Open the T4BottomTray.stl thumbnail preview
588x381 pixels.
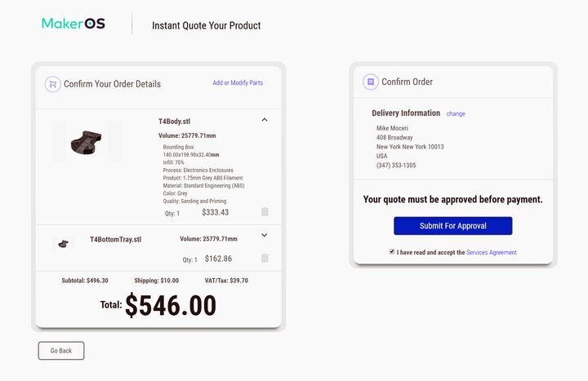tap(62, 243)
